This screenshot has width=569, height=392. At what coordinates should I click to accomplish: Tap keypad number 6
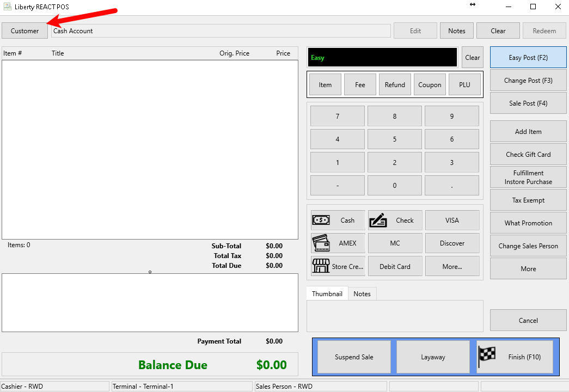click(x=452, y=139)
